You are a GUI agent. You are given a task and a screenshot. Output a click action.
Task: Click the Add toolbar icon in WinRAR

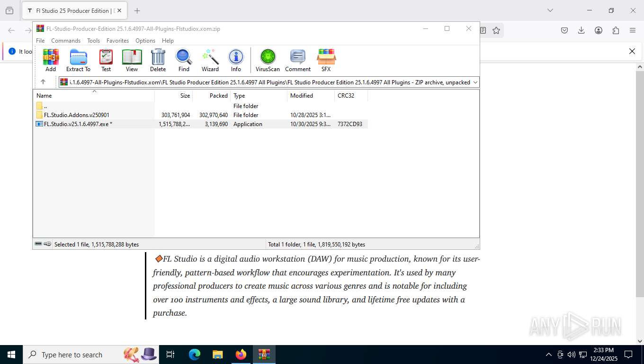(51, 60)
